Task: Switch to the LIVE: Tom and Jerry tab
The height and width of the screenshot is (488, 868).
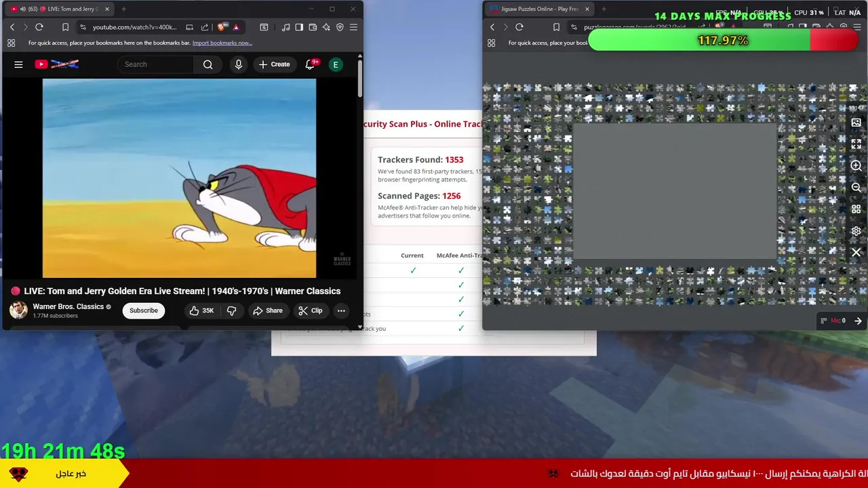Action: click(60, 9)
